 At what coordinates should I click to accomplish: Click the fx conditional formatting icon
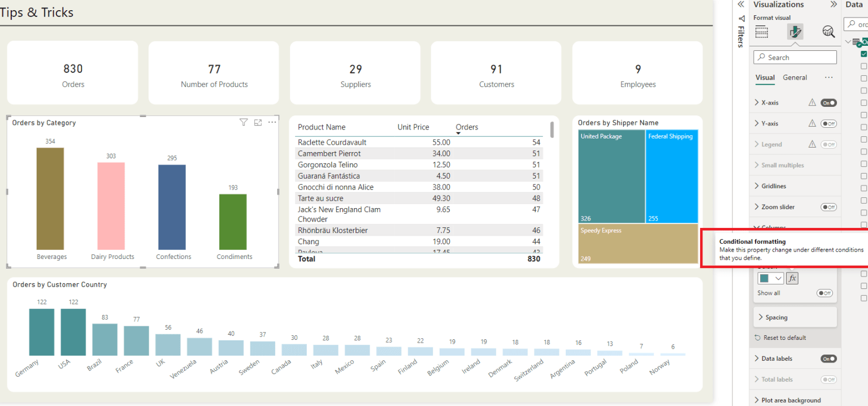(792, 278)
